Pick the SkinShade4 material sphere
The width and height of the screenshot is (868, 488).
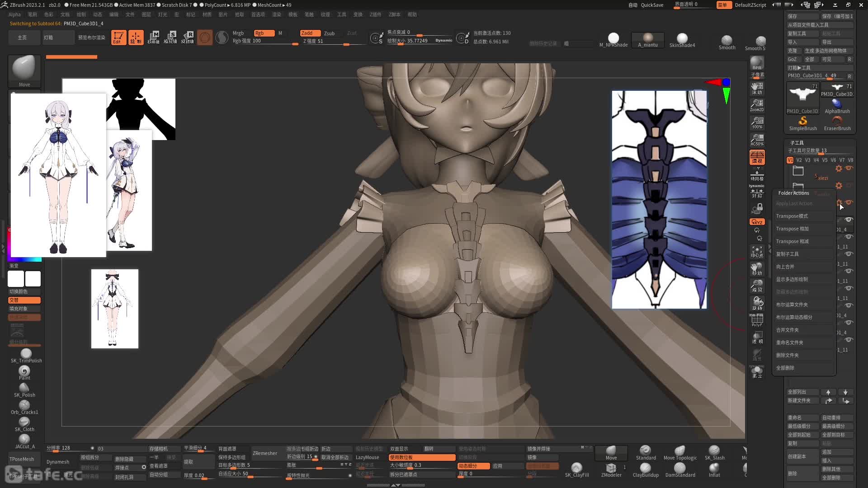point(682,40)
